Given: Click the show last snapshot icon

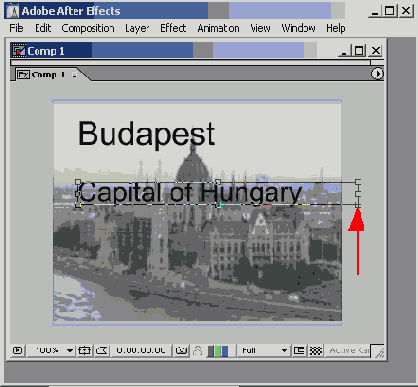Looking at the screenshot, I should pos(197,350).
